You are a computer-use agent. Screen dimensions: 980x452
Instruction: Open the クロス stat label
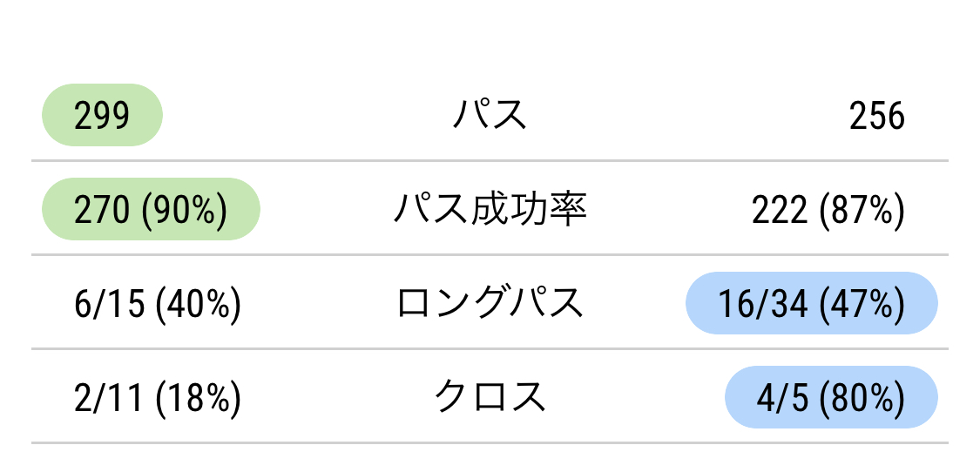(490, 398)
